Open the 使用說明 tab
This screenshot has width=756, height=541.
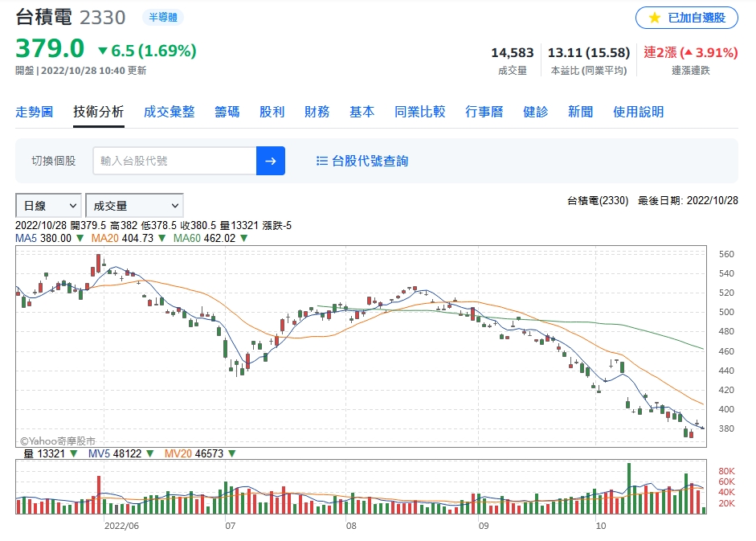tap(639, 112)
